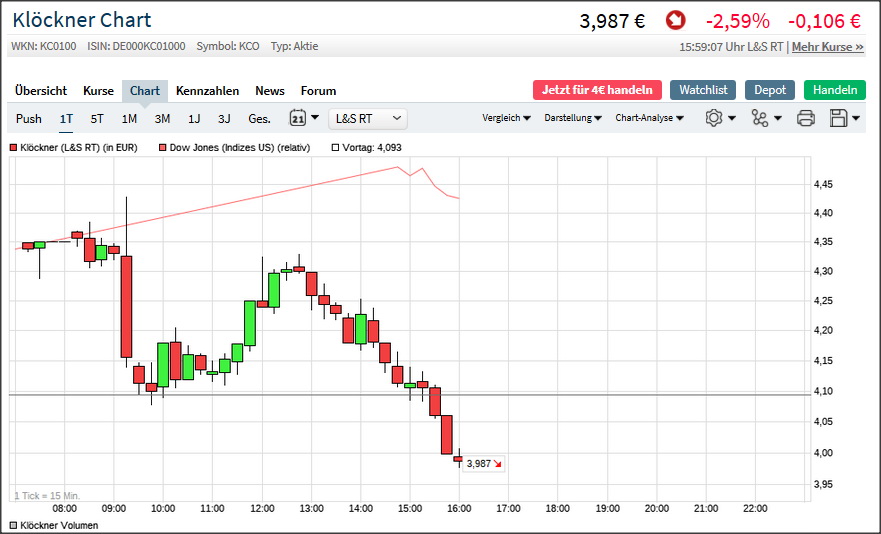Click the 3,987 € header price
Screen dimensions: 881x534
612,21
